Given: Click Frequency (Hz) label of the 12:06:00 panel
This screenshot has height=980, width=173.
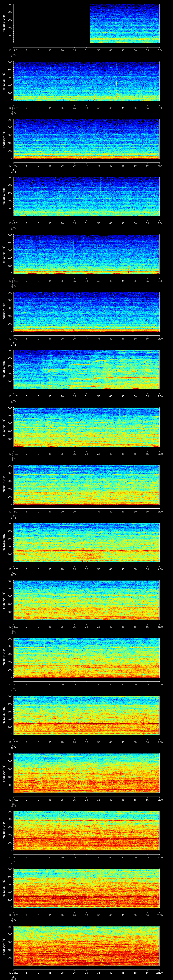Looking at the screenshot, I should click(4, 139).
